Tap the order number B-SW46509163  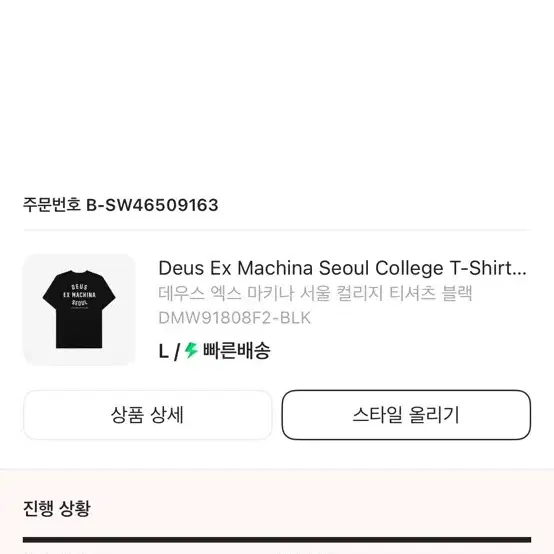[x=152, y=205]
